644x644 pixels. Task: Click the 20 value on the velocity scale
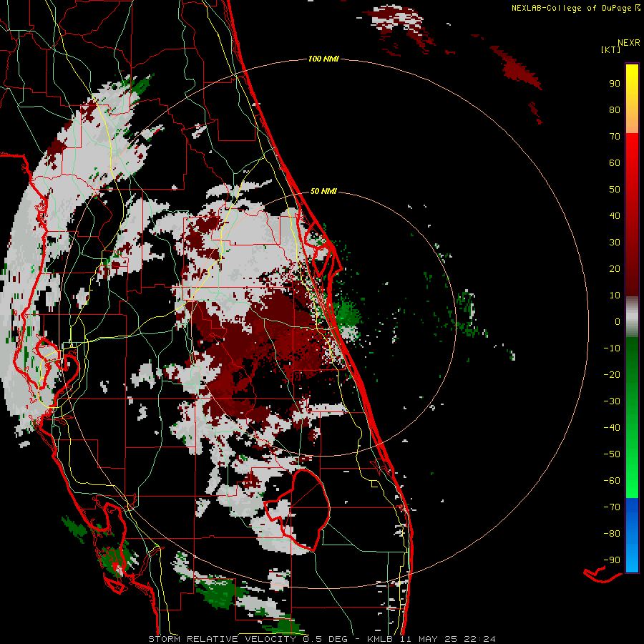pyautogui.click(x=615, y=269)
